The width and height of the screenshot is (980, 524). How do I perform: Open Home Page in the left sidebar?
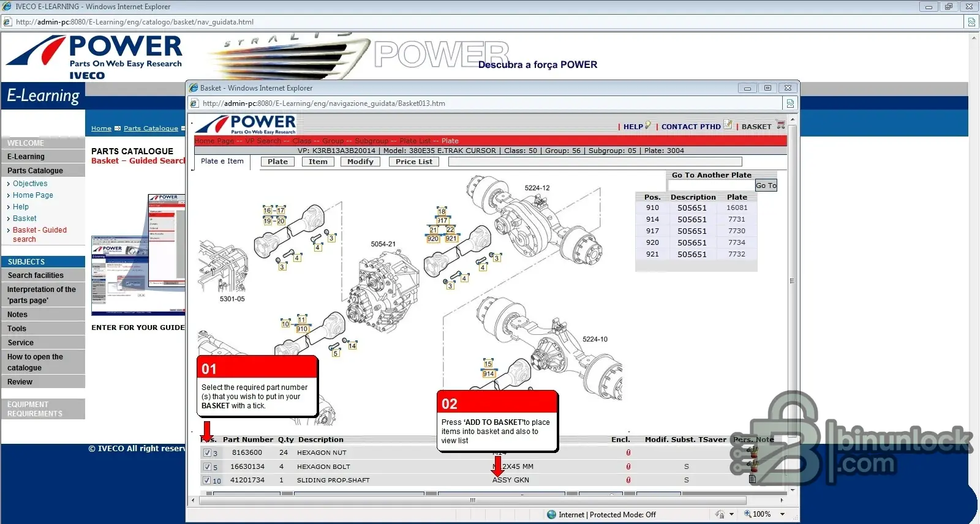coord(33,195)
